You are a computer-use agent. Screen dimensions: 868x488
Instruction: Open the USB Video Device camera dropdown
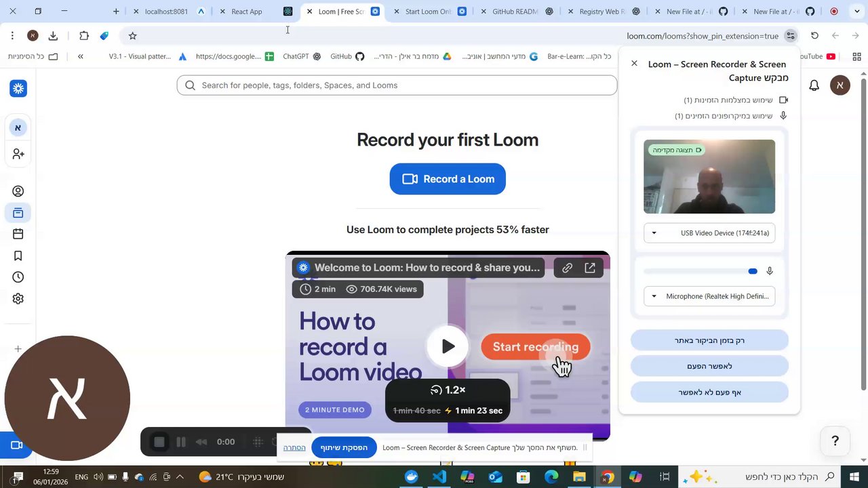[709, 233]
